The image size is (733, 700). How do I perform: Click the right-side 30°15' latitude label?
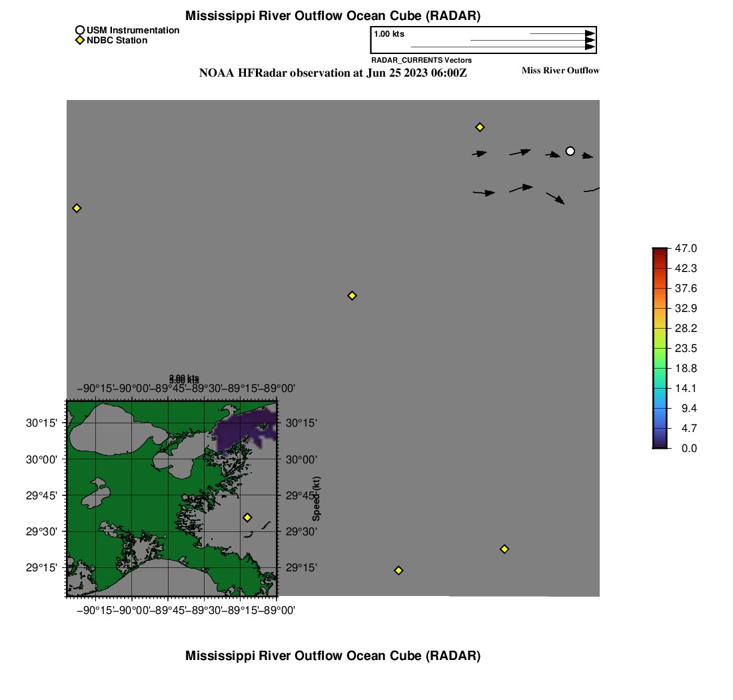[301, 423]
